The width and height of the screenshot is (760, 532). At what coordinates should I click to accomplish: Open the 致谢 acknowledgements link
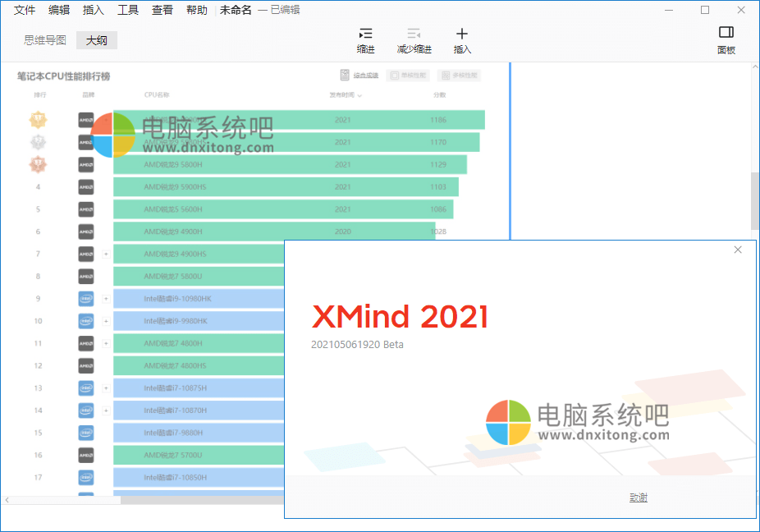coord(639,498)
